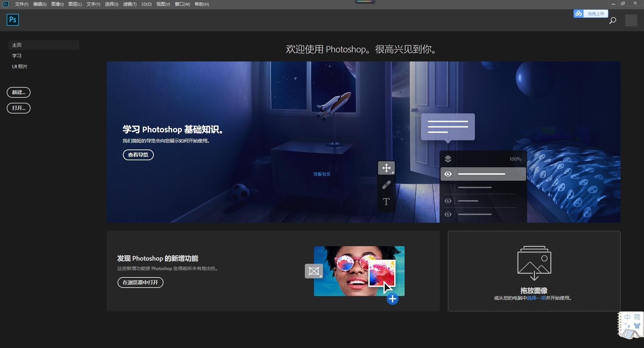This screenshot has height=348, width=644.
Task: Restore down the Photoshop window
Action: click(623, 4)
